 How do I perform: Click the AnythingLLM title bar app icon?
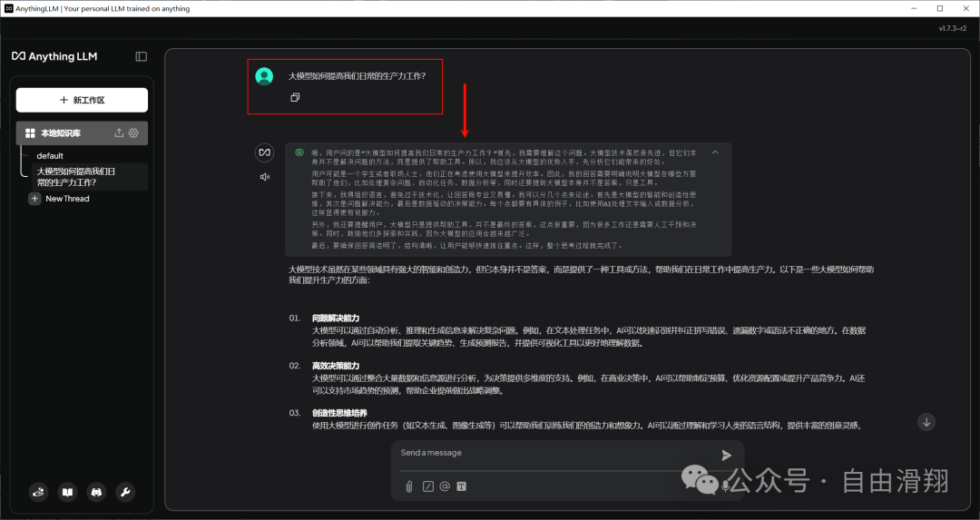pos(9,9)
